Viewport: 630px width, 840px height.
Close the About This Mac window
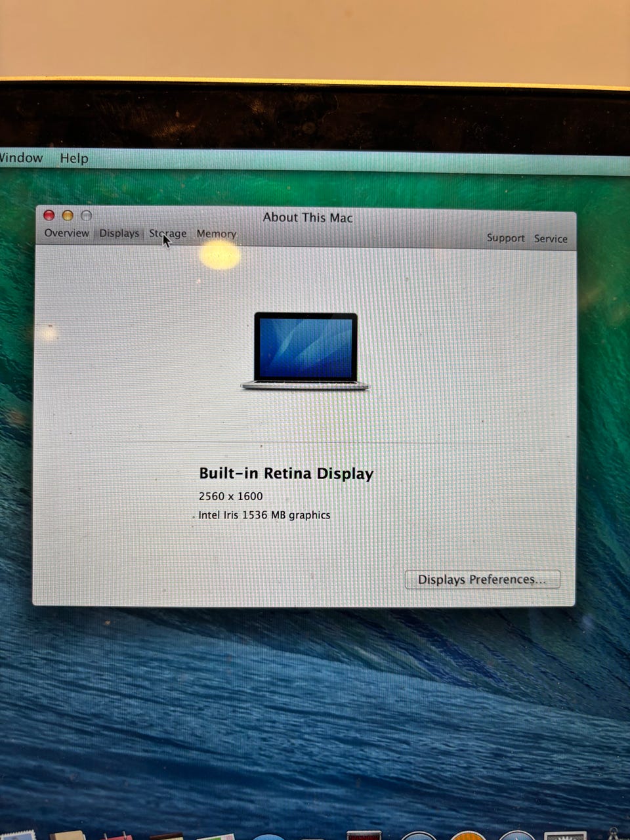[x=49, y=215]
